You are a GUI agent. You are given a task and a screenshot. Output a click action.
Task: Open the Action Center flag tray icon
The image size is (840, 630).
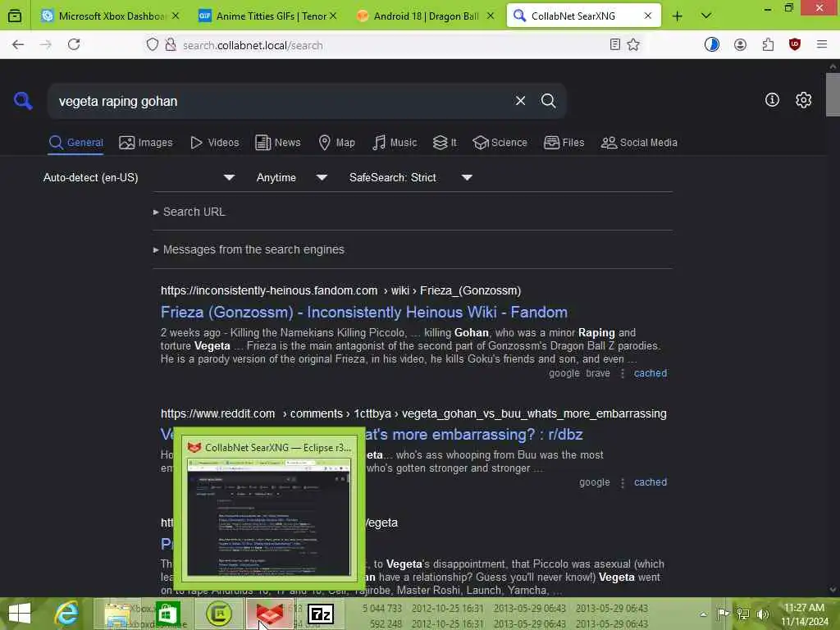click(x=723, y=614)
